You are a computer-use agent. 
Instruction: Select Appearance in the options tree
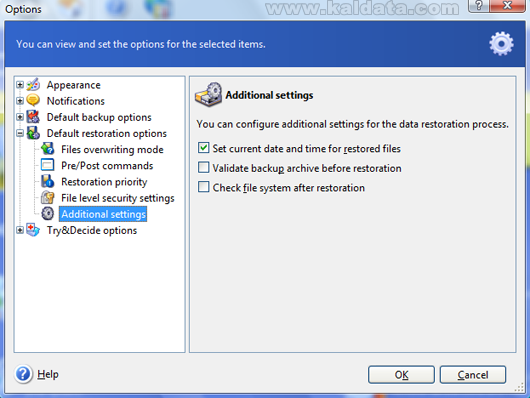click(x=74, y=85)
